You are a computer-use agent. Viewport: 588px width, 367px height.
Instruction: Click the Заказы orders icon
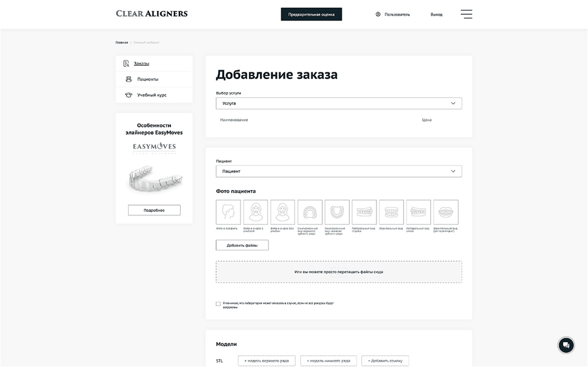(126, 63)
